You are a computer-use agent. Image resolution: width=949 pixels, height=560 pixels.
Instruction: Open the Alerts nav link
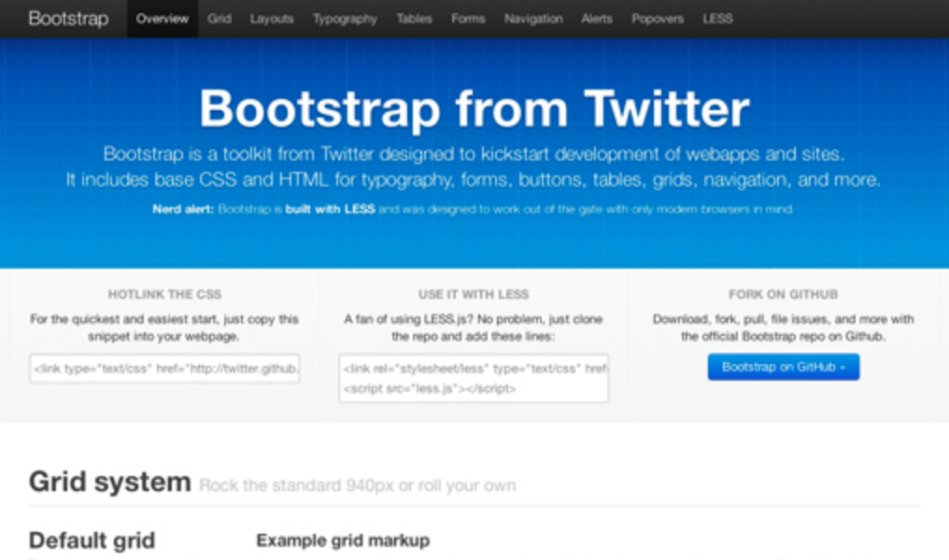[x=597, y=19]
